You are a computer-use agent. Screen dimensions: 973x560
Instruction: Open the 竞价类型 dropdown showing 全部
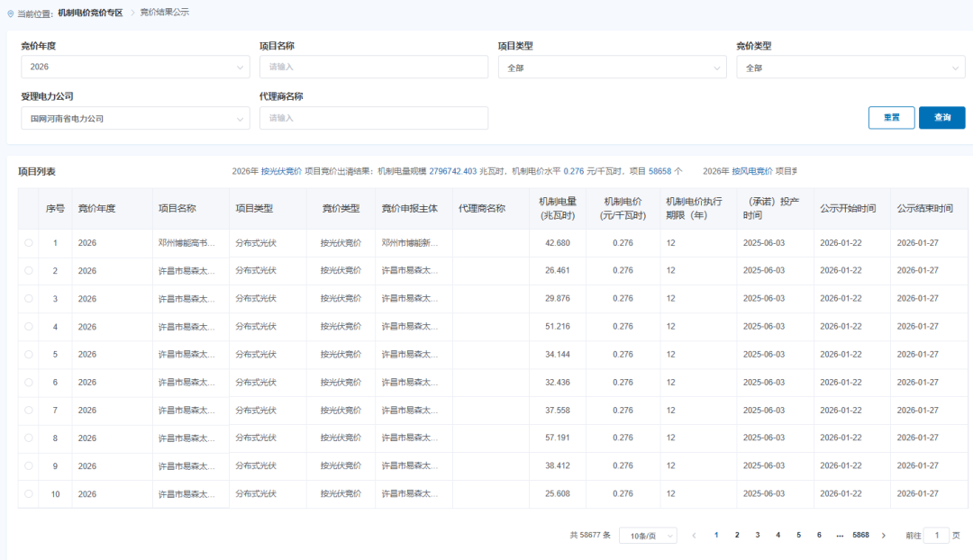[x=850, y=67]
